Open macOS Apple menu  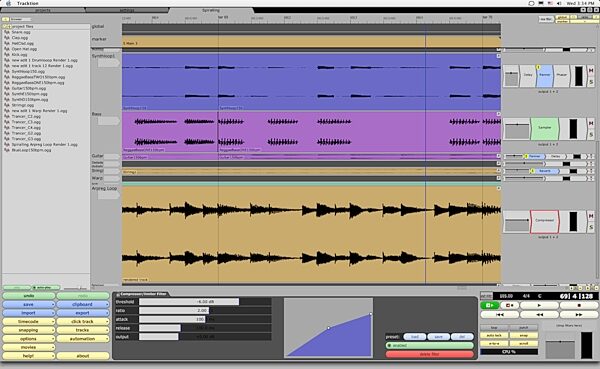coord(8,3)
